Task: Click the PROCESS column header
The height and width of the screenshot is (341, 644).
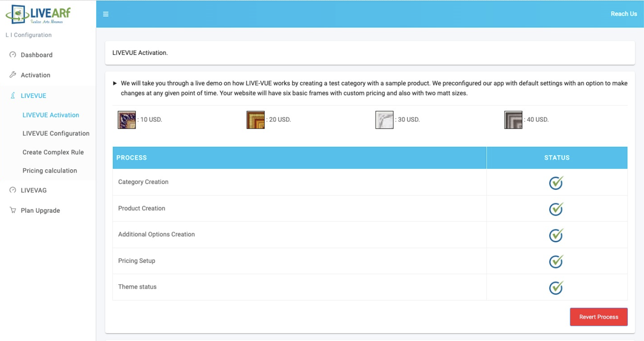Action: [300, 158]
